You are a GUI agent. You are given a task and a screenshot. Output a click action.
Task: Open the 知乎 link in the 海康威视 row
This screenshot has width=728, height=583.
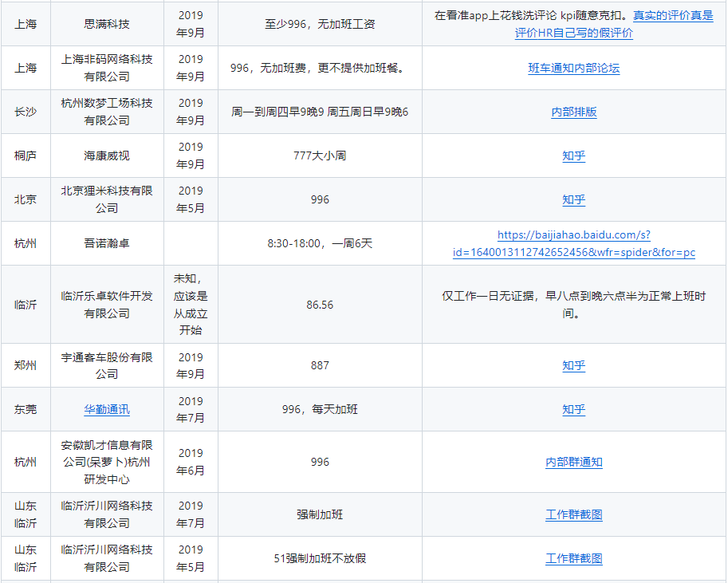point(574,156)
